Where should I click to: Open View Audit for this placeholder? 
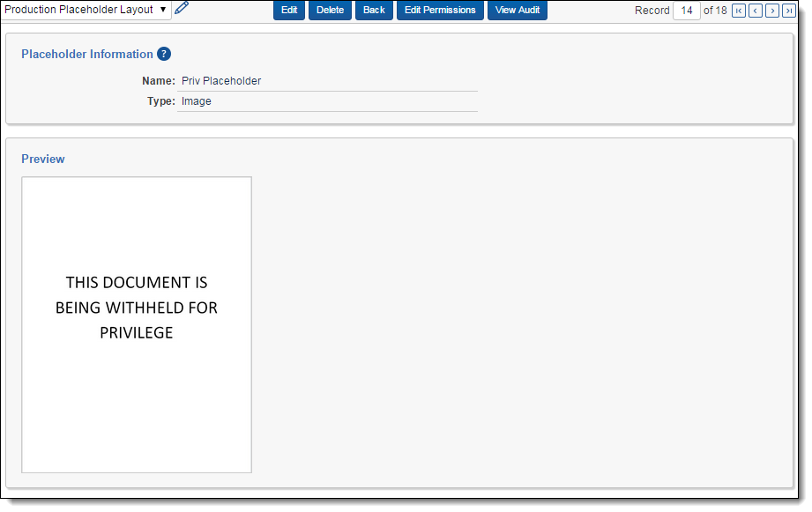tap(517, 10)
